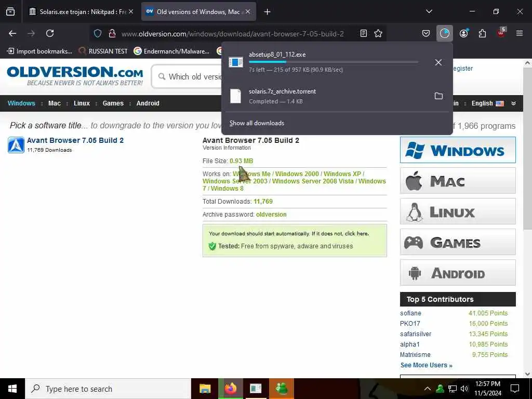Screen dimensions: 532x399
Task: Click the volume speaker tray icon
Action: tap(464, 389)
